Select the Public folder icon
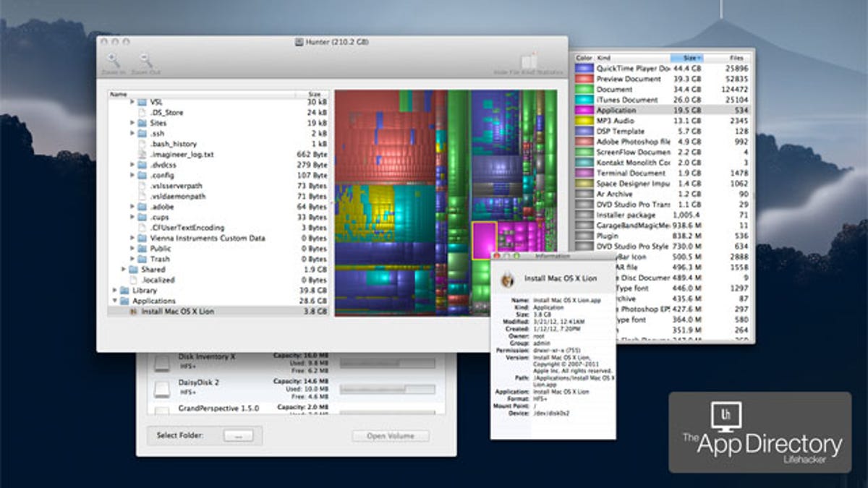Image resolution: width=868 pixels, height=488 pixels. point(142,249)
